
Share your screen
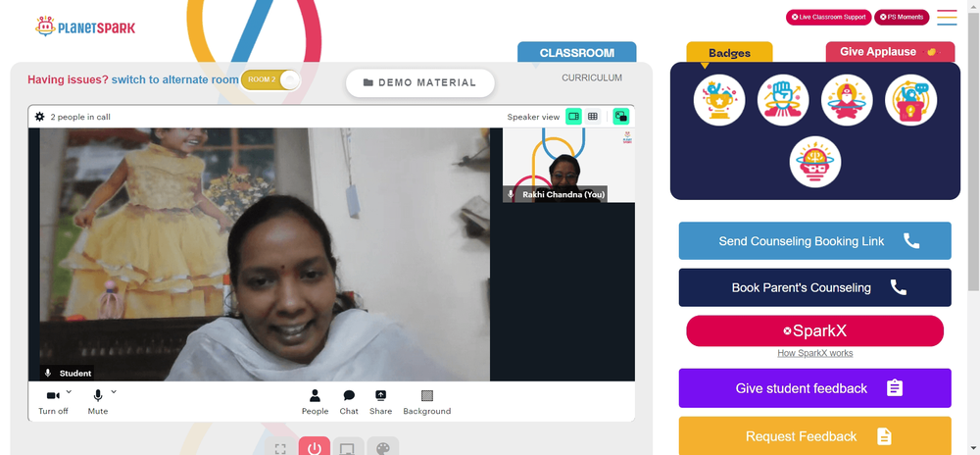click(x=380, y=402)
